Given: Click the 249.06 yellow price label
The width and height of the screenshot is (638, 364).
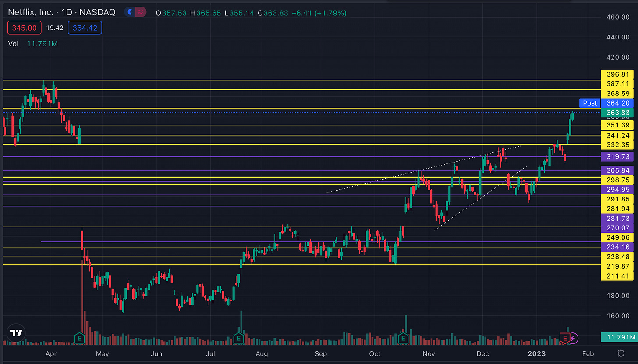Looking at the screenshot, I should [618, 237].
